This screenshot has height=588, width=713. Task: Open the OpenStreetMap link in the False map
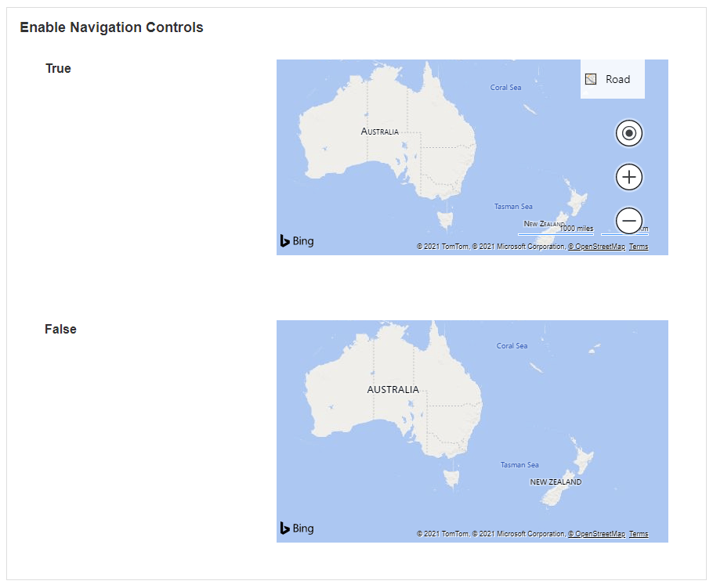click(x=597, y=534)
